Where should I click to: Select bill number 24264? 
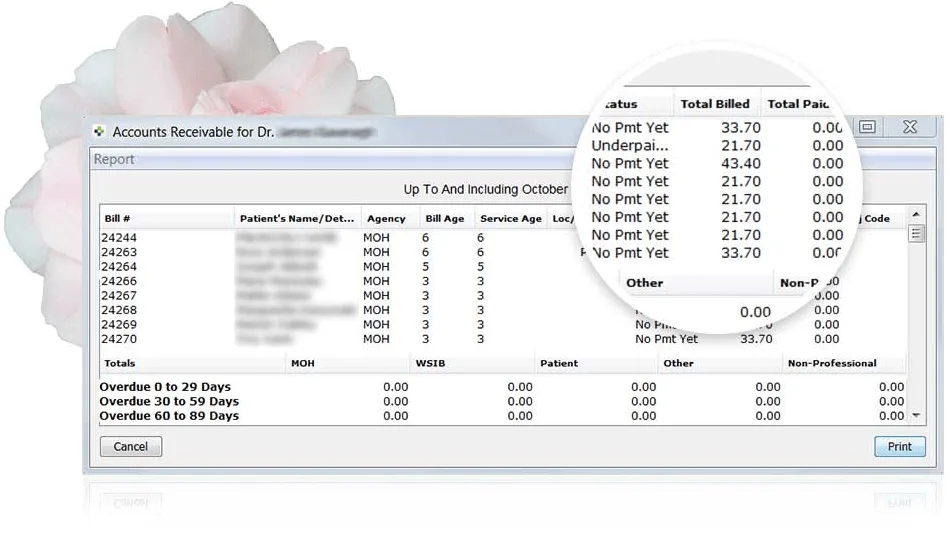tap(119, 267)
